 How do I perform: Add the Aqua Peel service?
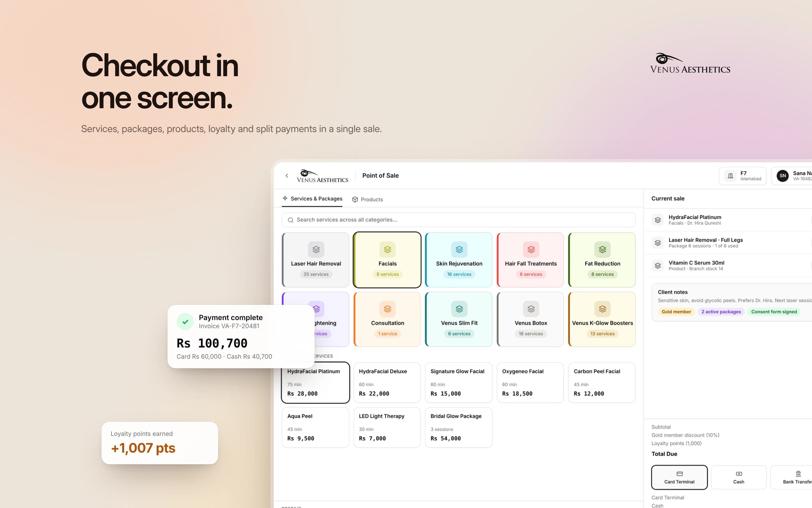tap(315, 427)
